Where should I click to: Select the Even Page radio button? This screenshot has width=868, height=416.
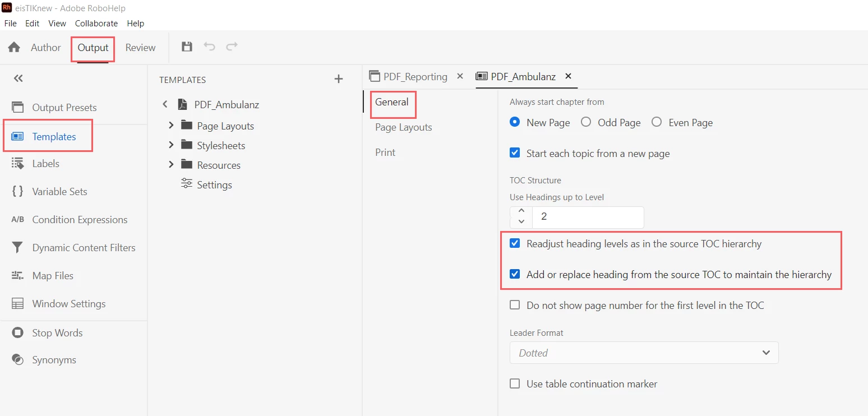click(657, 122)
